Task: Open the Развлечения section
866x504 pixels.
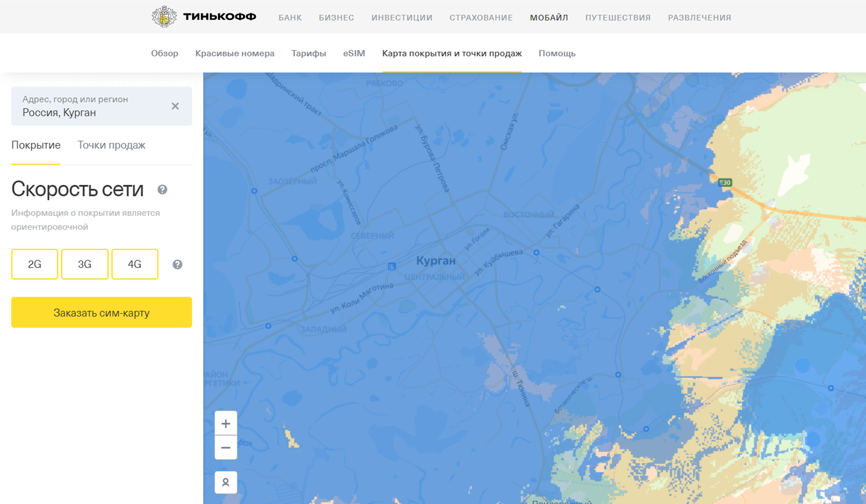Action: (x=699, y=18)
